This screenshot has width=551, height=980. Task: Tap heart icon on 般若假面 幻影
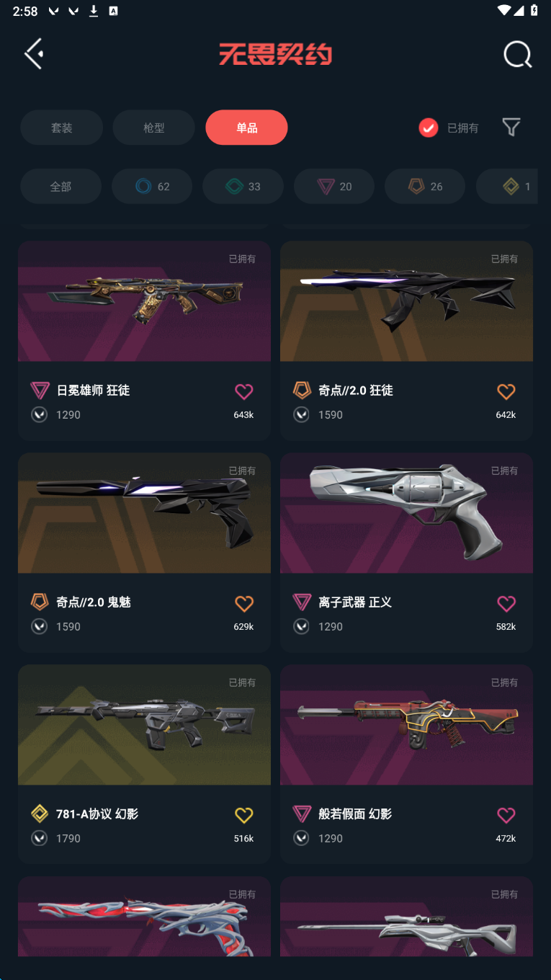pos(506,815)
